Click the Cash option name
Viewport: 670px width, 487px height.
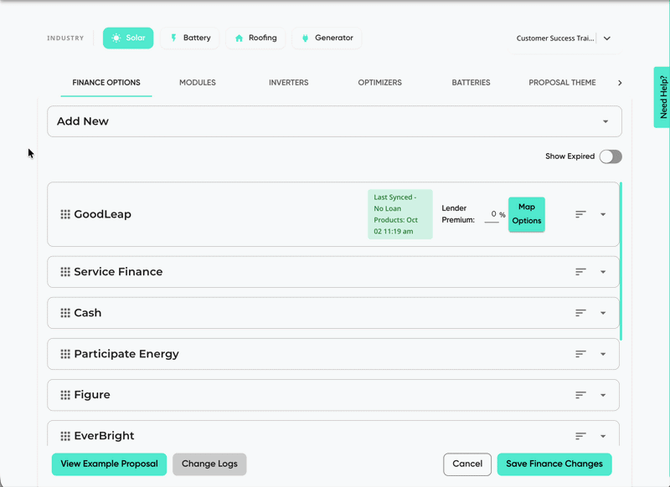point(88,313)
